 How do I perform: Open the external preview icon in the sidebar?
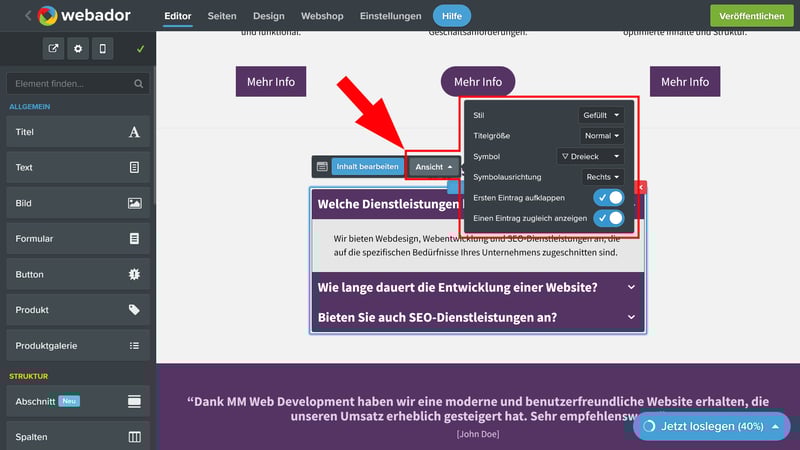click(54, 48)
